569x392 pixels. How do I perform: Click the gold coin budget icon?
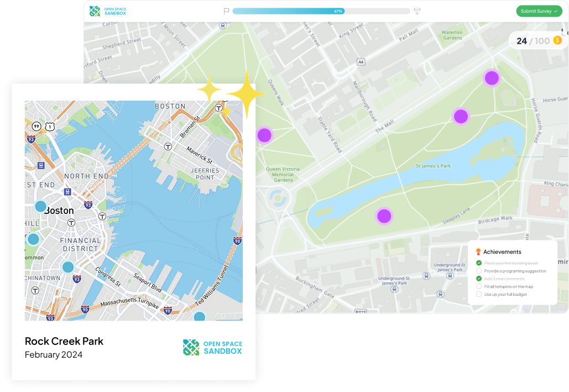[557, 40]
